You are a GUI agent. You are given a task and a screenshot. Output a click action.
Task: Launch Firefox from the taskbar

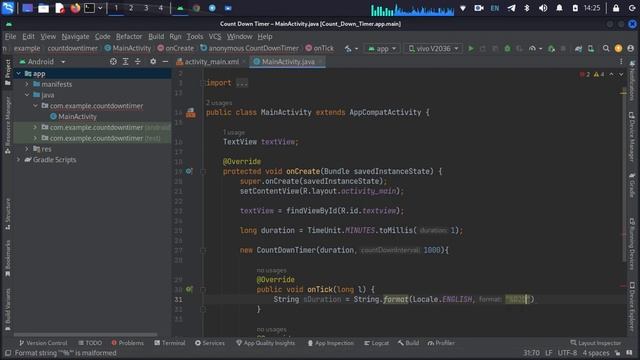(x=75, y=8)
